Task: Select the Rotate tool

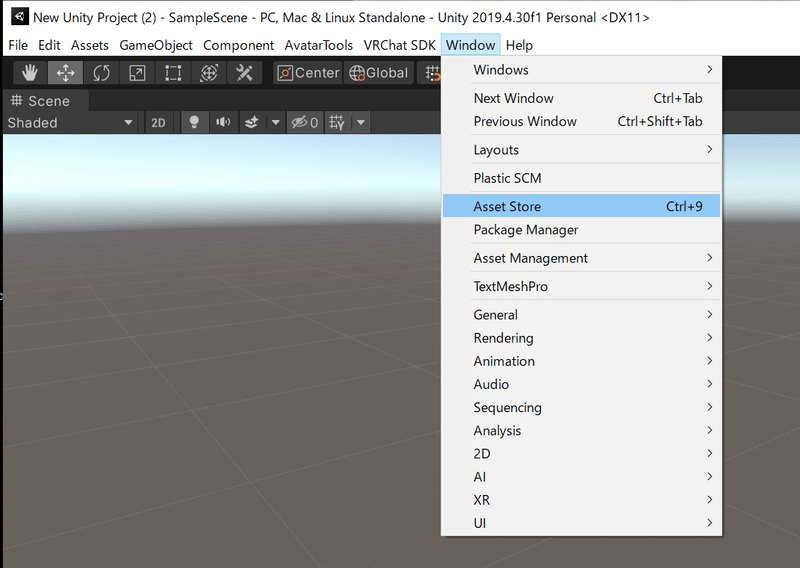Action: click(101, 73)
